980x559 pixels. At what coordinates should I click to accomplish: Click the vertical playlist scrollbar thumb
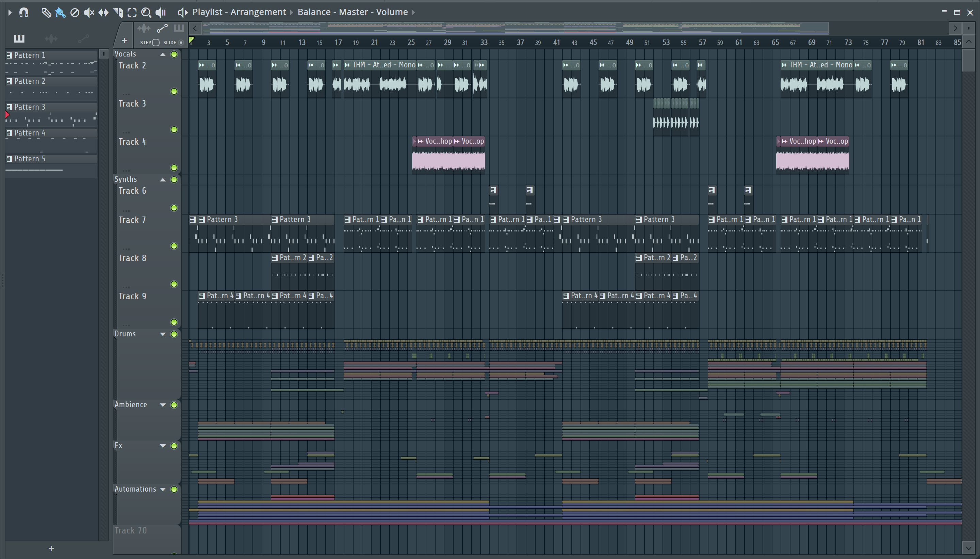pyautogui.click(x=968, y=60)
